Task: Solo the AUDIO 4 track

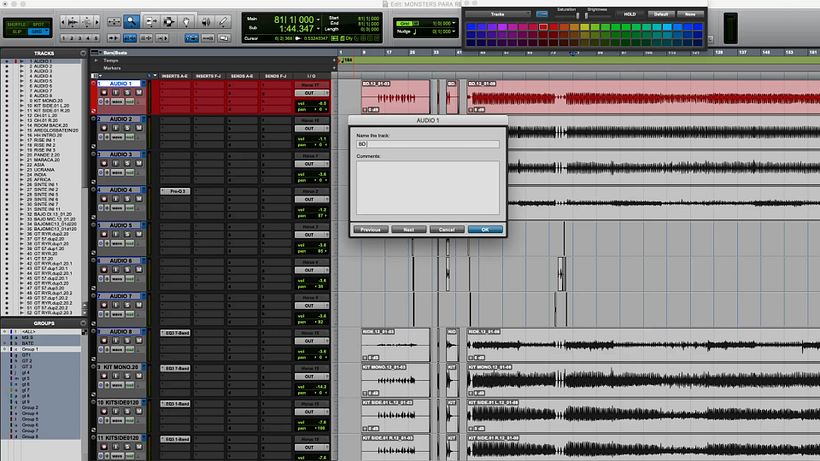Action: tap(127, 199)
